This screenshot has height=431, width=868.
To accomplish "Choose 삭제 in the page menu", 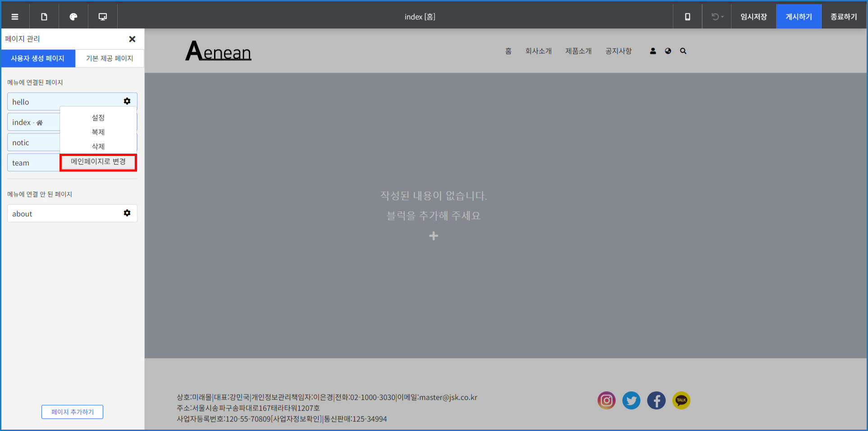I will [x=98, y=147].
